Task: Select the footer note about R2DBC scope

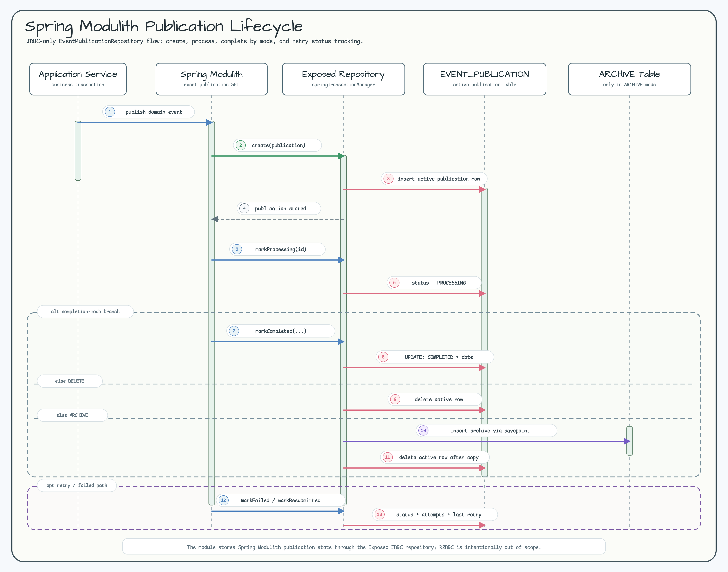Action: pyautogui.click(x=364, y=547)
